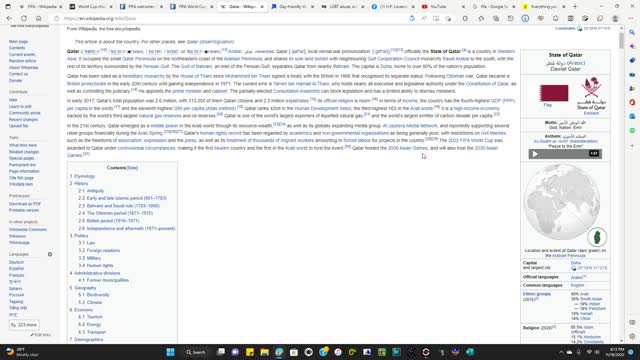Open weather widget in taskbar

pos(22,352)
